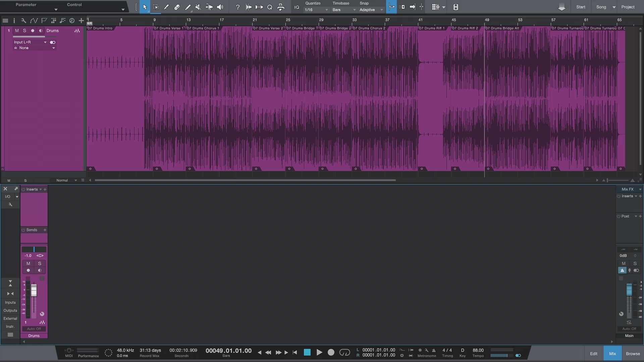Image resolution: width=644 pixels, height=362 pixels.
Task: Record-arm the Drums track
Action: [x=33, y=31]
